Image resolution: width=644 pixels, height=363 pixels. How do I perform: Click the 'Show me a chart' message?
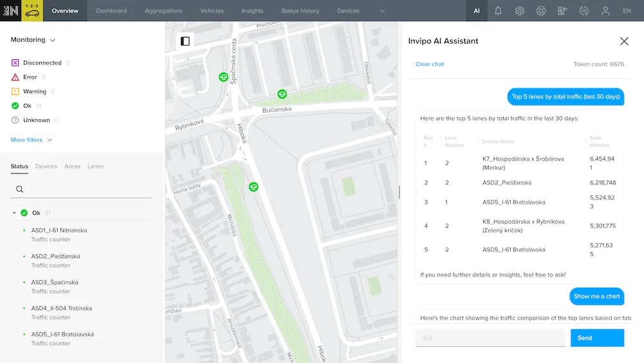pos(597,297)
